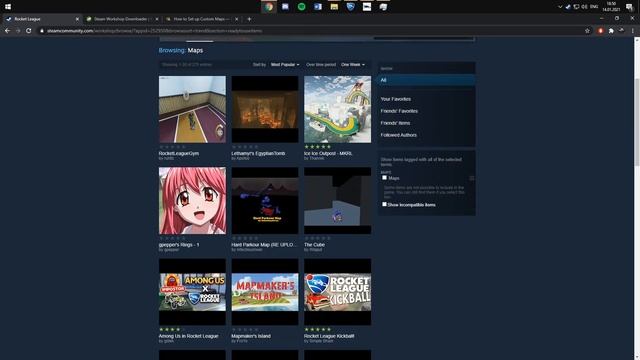Open the Sort by Most Popular dropdown
Viewport: 640px width, 360px height.
click(x=285, y=64)
